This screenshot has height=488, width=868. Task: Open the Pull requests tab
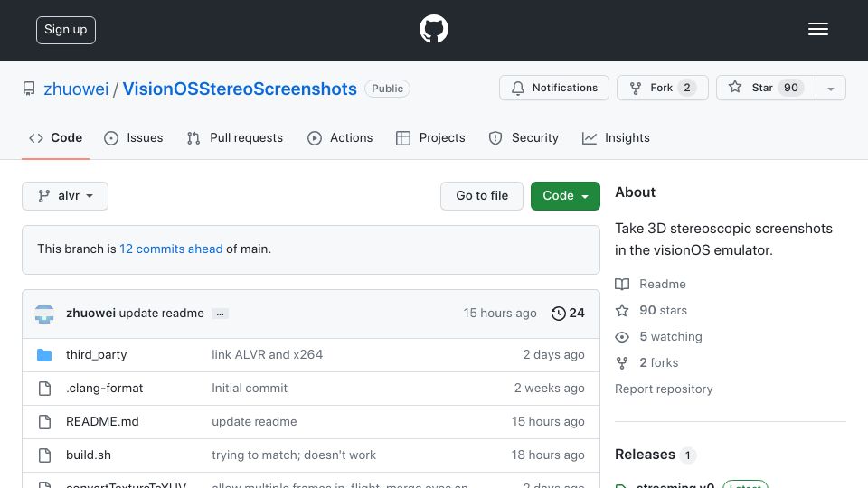pyautogui.click(x=235, y=137)
